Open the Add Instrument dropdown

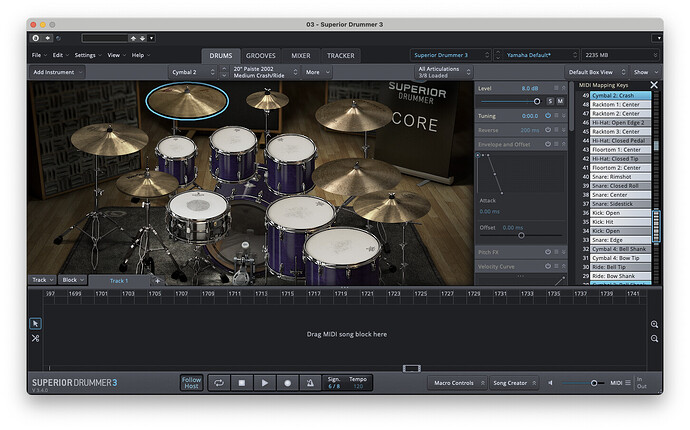[x=57, y=72]
